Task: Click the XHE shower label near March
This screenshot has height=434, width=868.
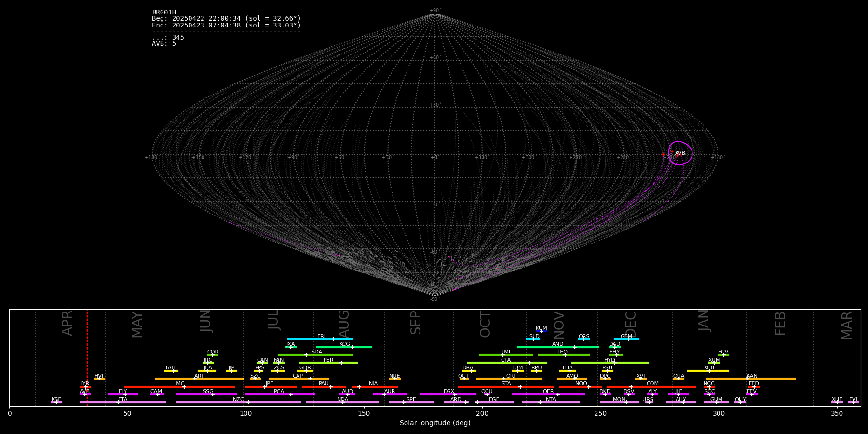Action: pos(837,400)
